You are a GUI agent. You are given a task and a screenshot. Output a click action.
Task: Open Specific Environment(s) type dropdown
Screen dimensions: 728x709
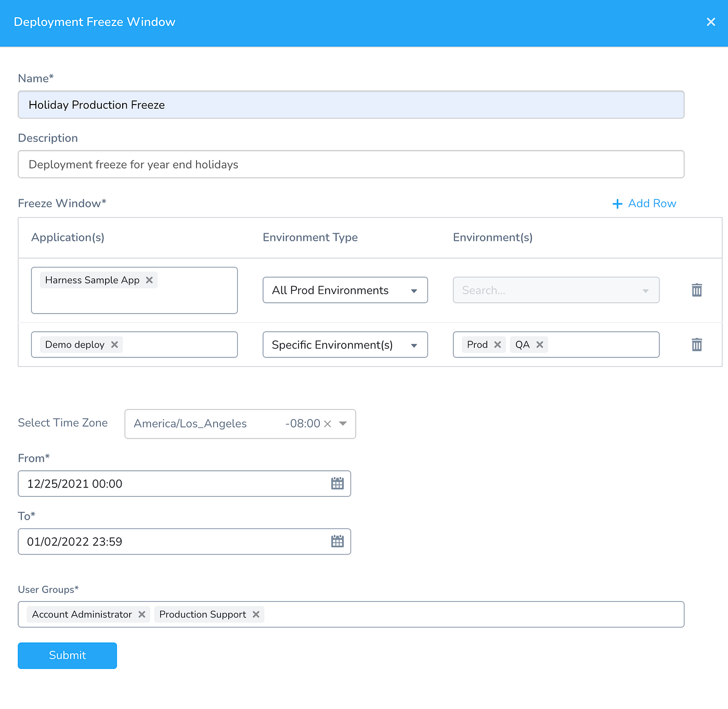tap(345, 344)
